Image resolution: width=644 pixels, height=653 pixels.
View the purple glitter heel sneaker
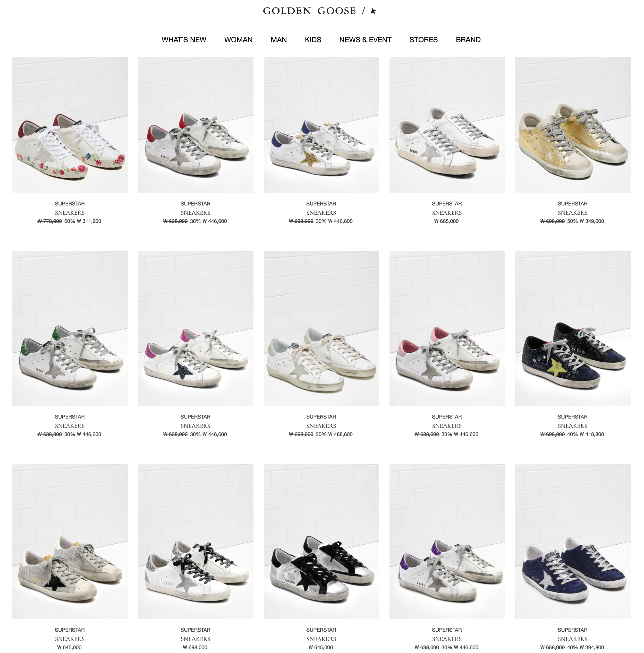click(x=447, y=541)
